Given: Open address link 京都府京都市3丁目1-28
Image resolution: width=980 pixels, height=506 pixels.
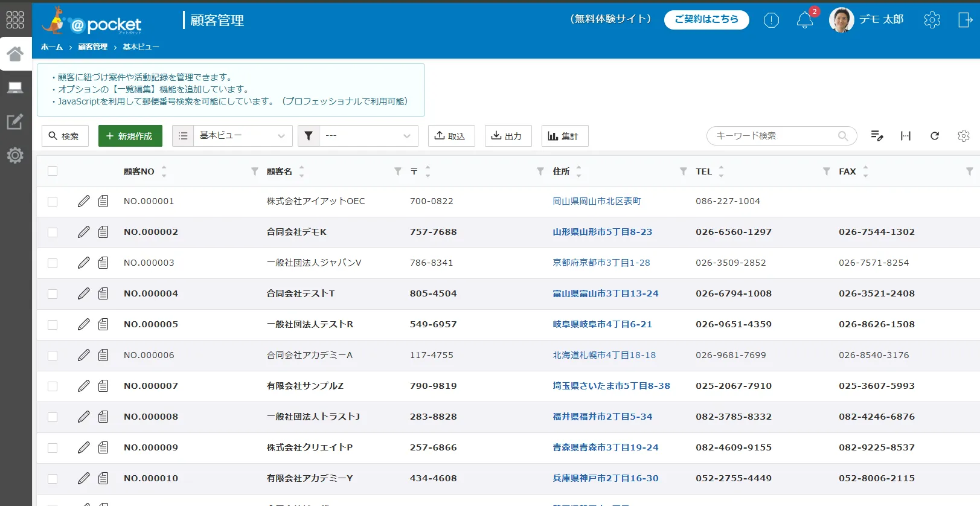Looking at the screenshot, I should click(x=601, y=263).
